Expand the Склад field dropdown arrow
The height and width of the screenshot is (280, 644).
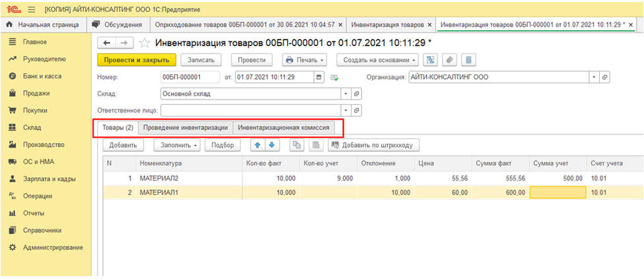pos(346,94)
